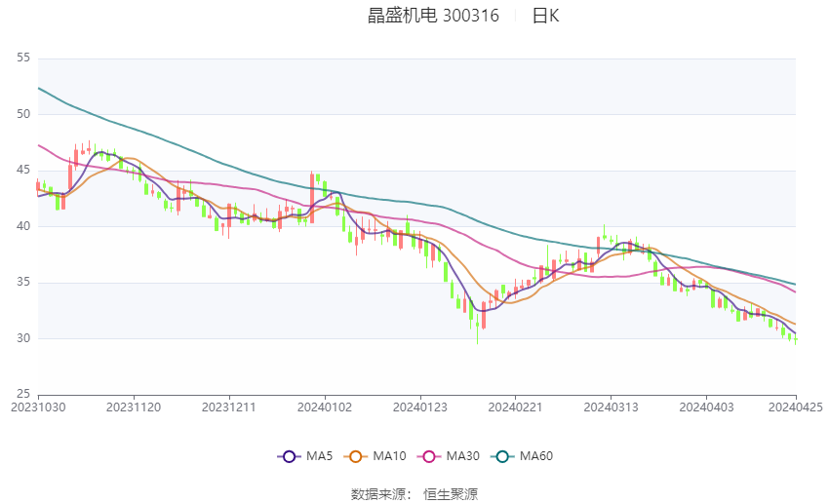
Task: Click the MA30 legend label text
Action: pyautogui.click(x=462, y=456)
